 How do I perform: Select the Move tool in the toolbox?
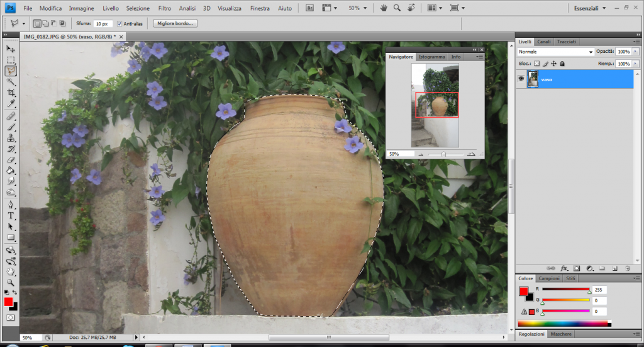[x=11, y=48]
